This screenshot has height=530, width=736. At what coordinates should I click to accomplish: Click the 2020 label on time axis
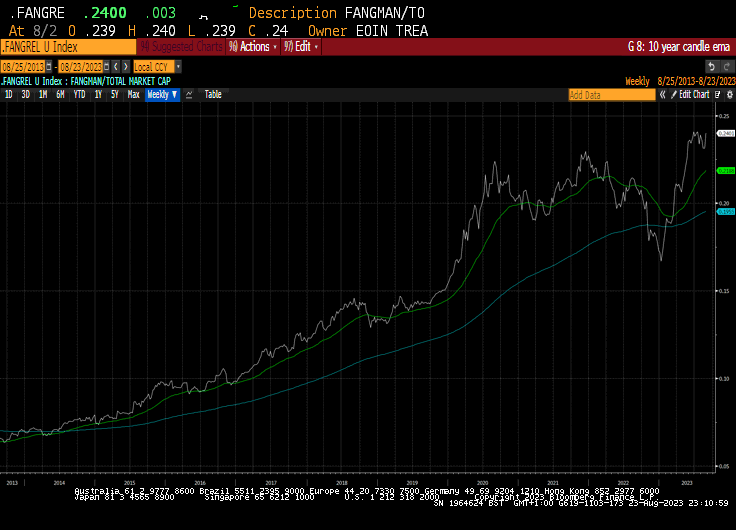pos(482,483)
